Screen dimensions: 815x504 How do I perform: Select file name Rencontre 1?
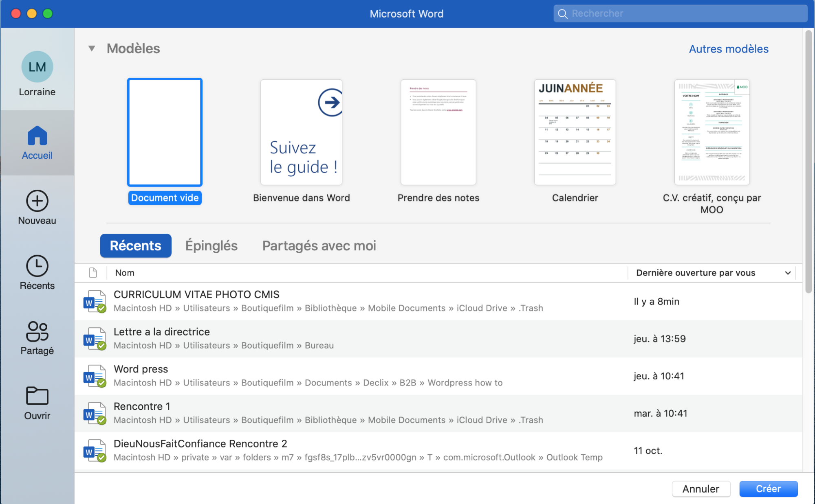pyautogui.click(x=142, y=406)
